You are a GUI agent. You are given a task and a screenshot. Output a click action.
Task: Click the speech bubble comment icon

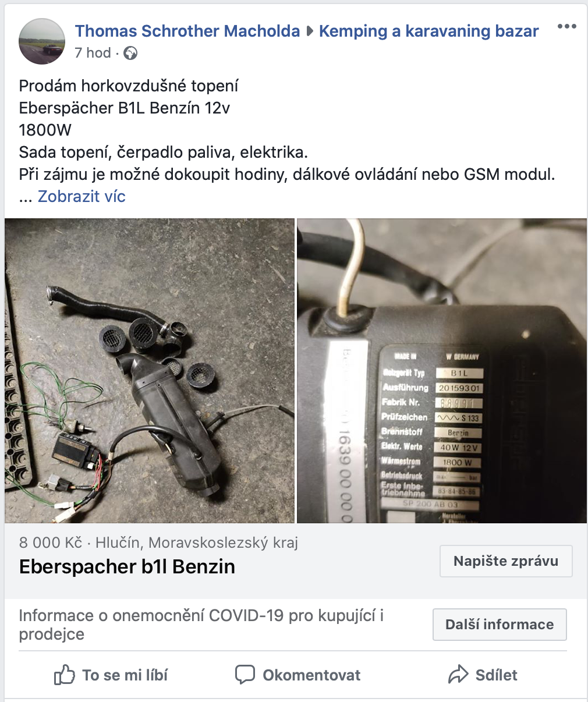[245, 675]
